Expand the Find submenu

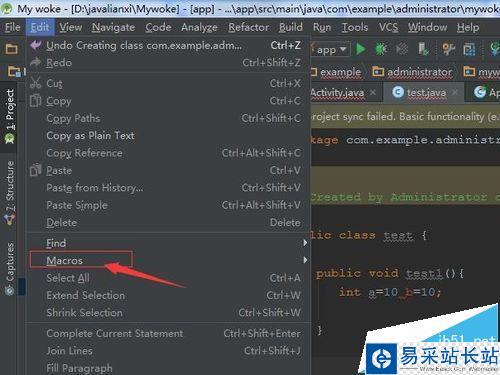tap(168, 243)
